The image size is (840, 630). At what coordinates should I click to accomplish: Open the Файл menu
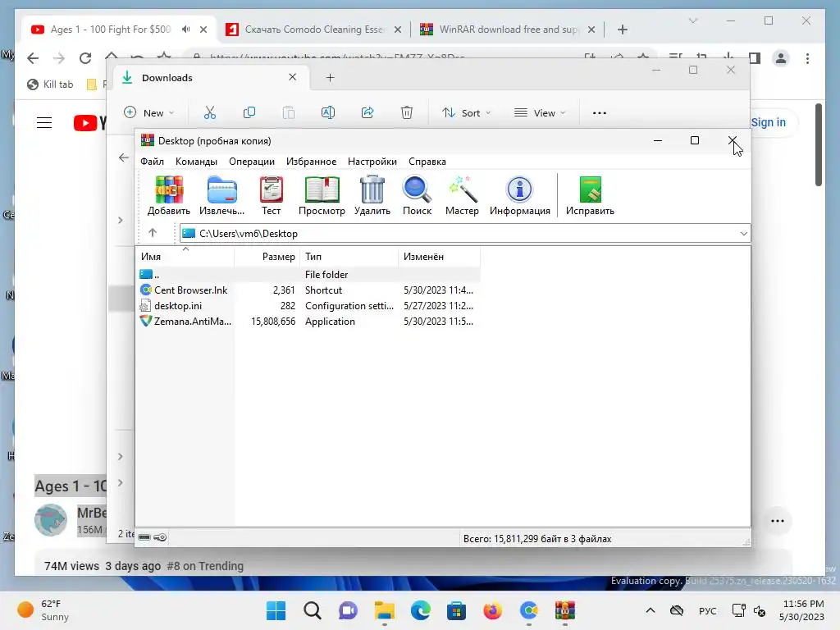[x=152, y=162]
